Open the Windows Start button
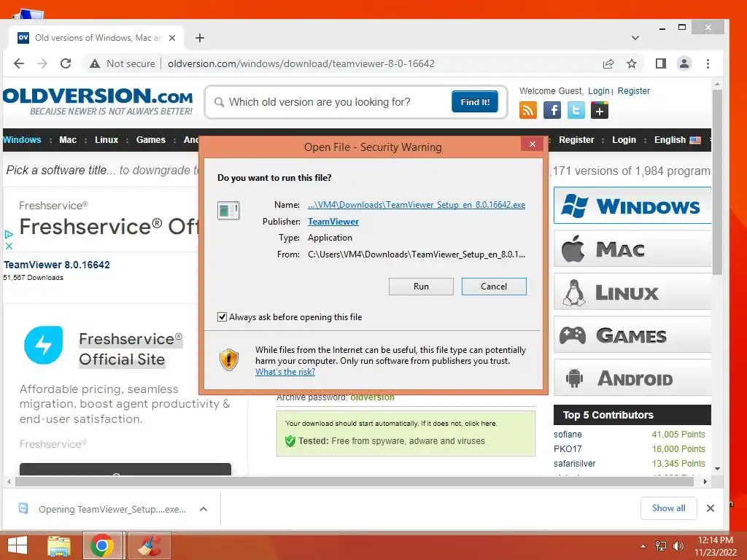This screenshot has width=747, height=560. coord(18,545)
